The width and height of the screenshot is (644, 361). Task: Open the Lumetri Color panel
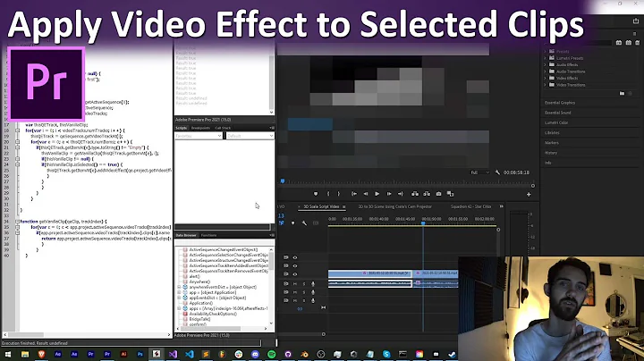tap(556, 122)
